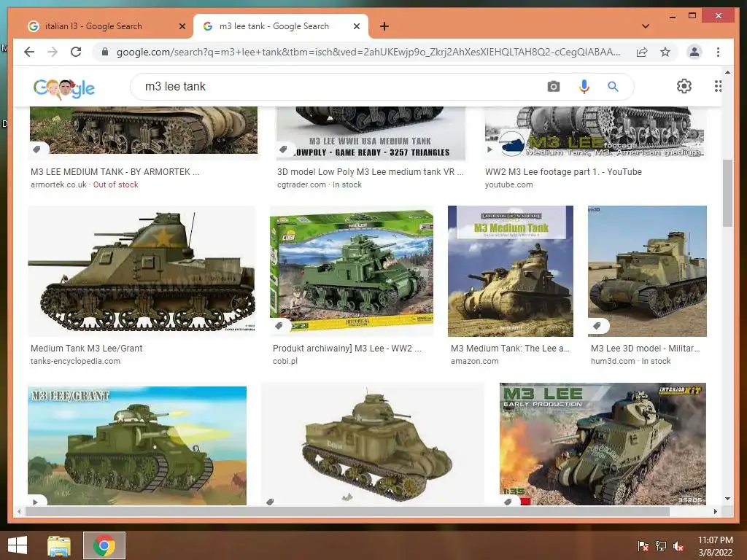This screenshot has width=747, height=560.
Task: Open WW2 M3 Lee footage YouTube link
Action: point(563,172)
